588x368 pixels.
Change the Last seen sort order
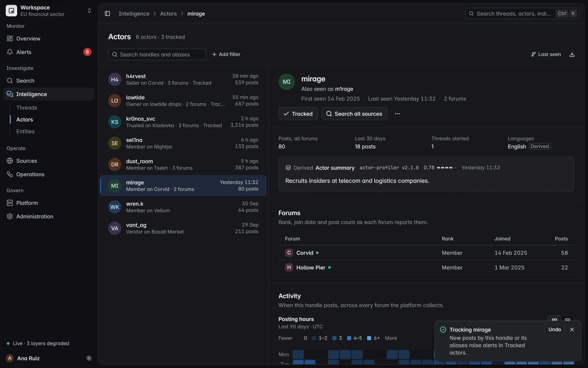point(546,54)
